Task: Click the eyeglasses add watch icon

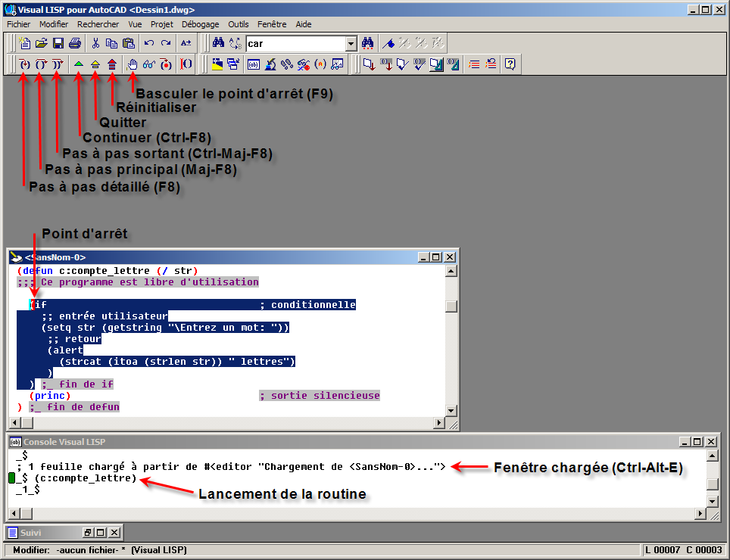Action: 149,64
